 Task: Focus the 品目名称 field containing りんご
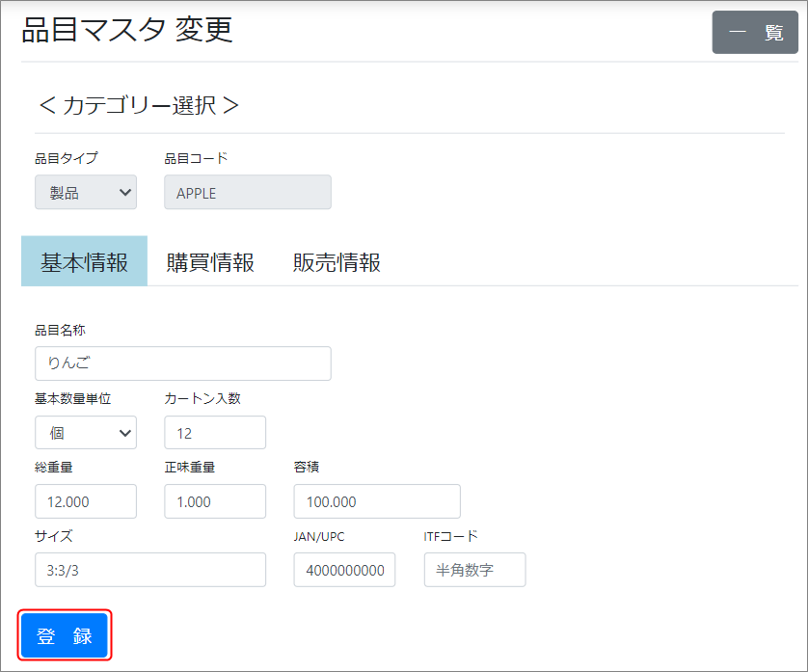[x=183, y=363]
